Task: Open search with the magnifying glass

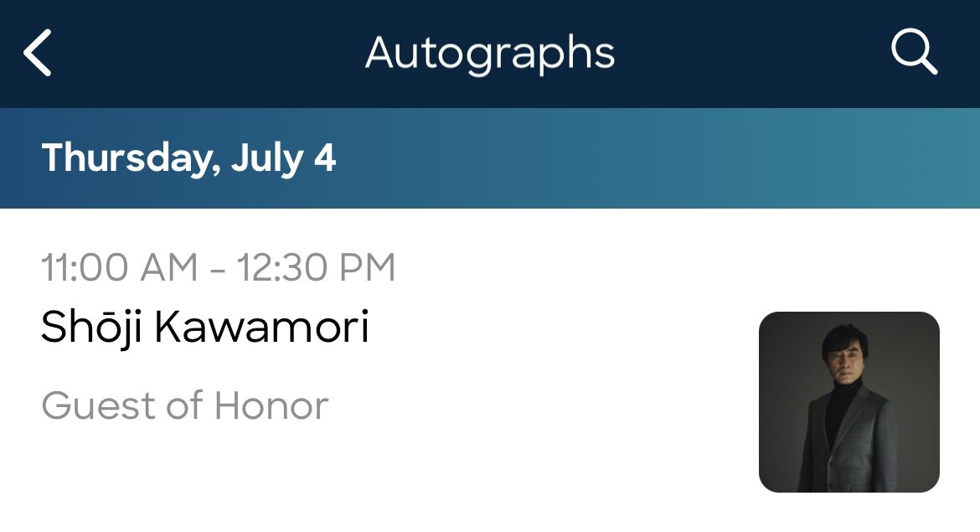Action: [914, 52]
